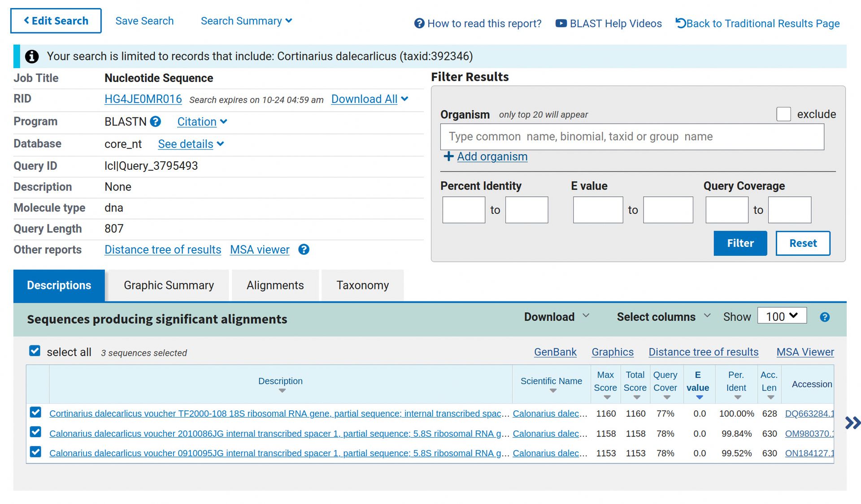Click the blue Filter button
Screen dimensions: 861x504
coord(740,243)
